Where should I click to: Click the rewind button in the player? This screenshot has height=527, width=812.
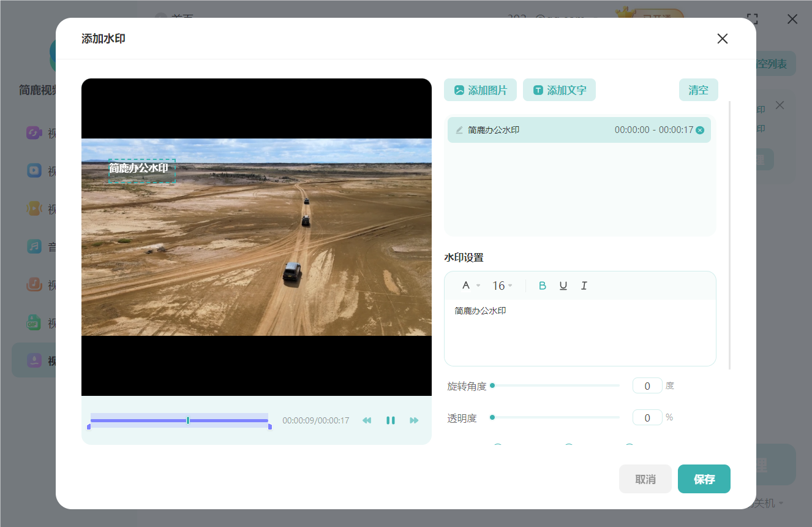367,420
